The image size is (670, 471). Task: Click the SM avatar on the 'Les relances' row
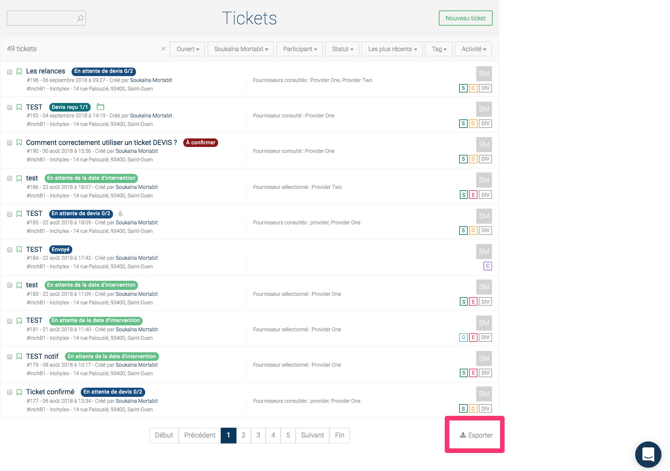click(484, 74)
